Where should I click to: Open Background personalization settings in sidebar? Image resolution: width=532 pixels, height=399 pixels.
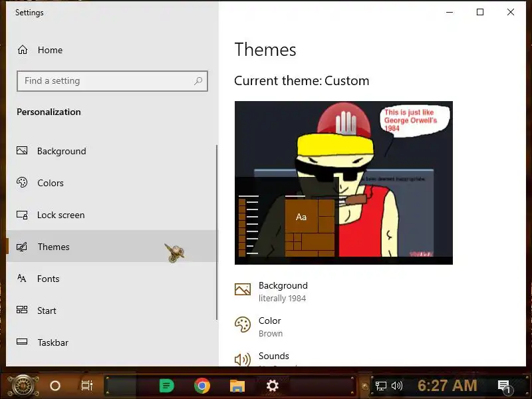[x=112, y=151]
